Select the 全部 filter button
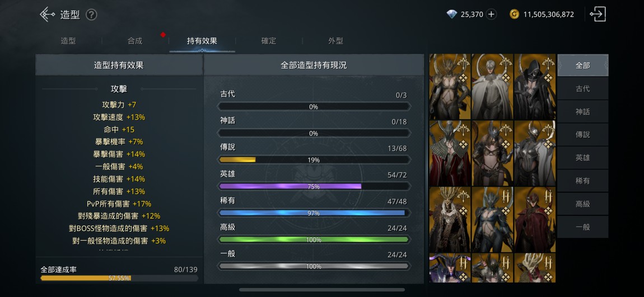The height and width of the screenshot is (297, 644). (x=583, y=65)
